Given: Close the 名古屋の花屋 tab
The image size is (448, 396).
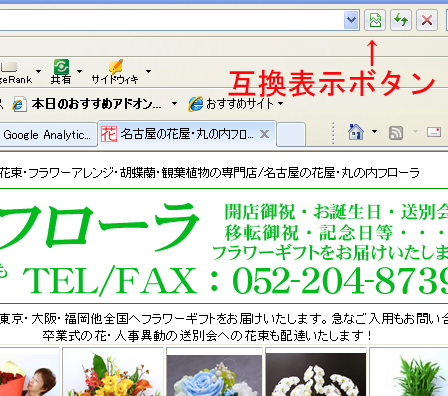Looking at the screenshot, I should 264,134.
